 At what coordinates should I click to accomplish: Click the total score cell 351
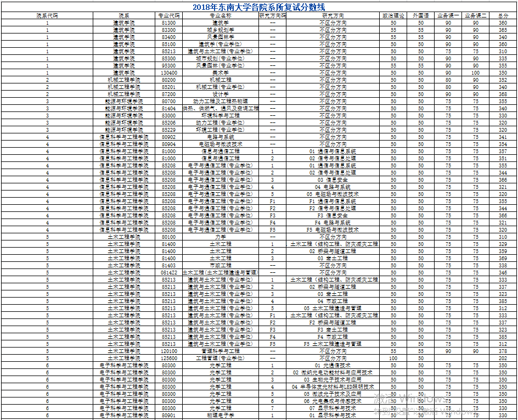point(503,158)
